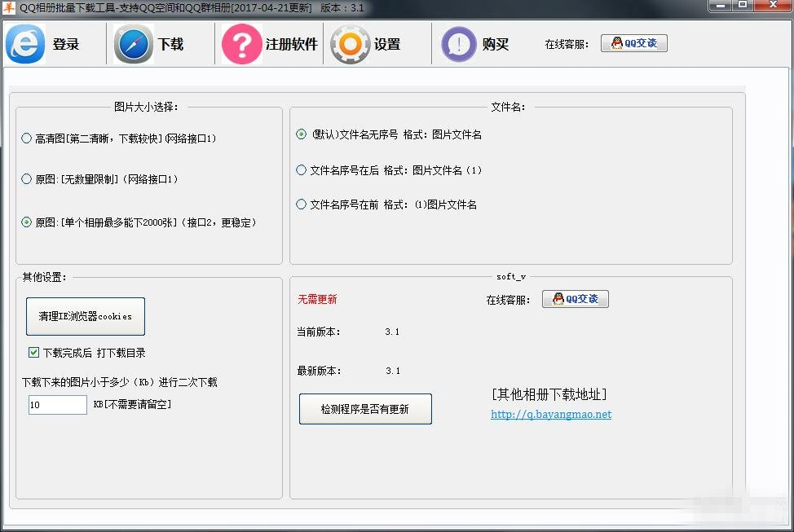The width and height of the screenshot is (794, 532).
Task: Maximize the window
Action: 743,5
